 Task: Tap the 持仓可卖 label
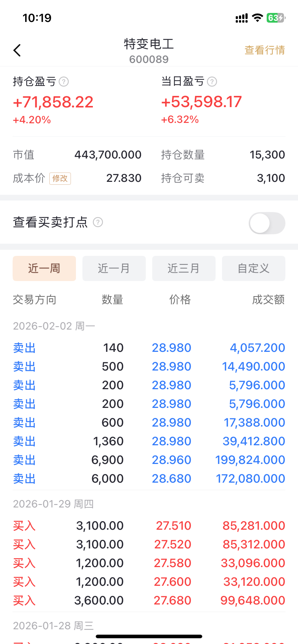[183, 178]
